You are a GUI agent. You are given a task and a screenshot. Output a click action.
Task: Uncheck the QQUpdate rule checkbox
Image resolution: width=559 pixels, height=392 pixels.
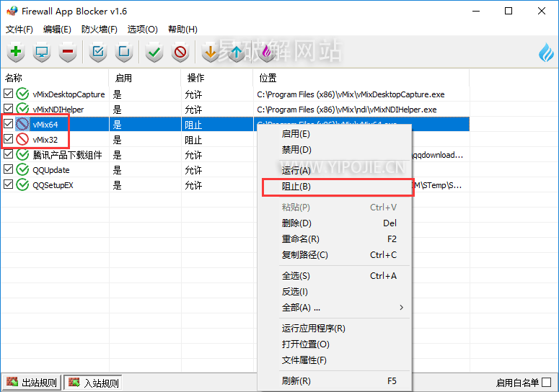click(x=8, y=169)
